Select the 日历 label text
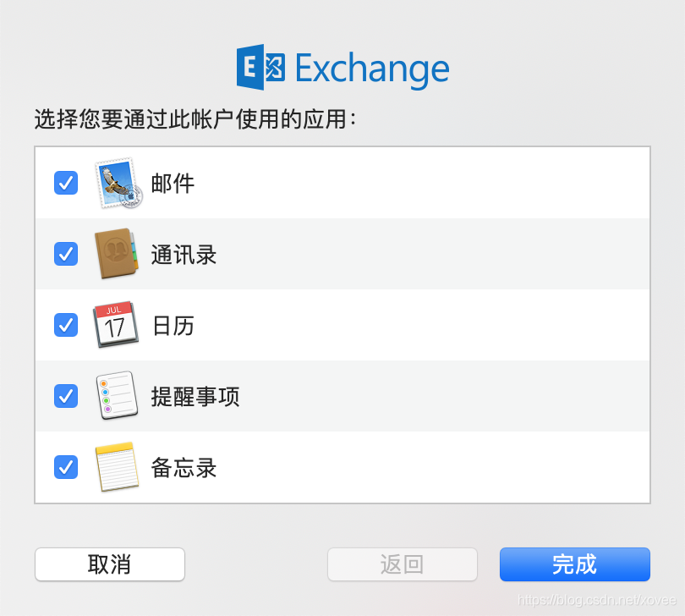685x616 pixels. click(173, 326)
